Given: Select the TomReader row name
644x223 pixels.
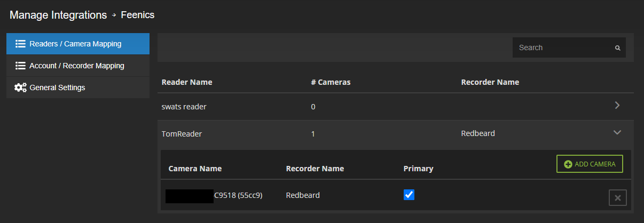Looking at the screenshot, I should pos(182,133).
